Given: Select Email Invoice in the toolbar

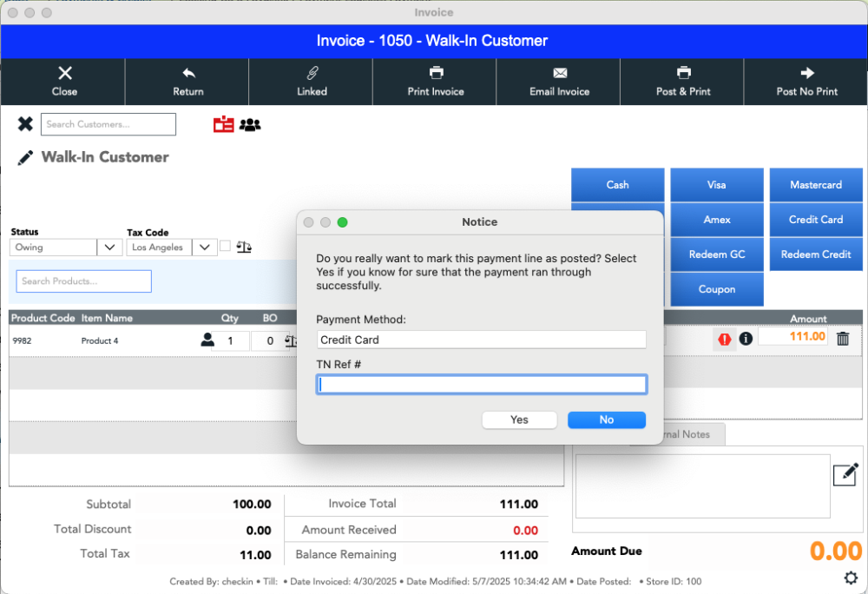Looking at the screenshot, I should 559,82.
